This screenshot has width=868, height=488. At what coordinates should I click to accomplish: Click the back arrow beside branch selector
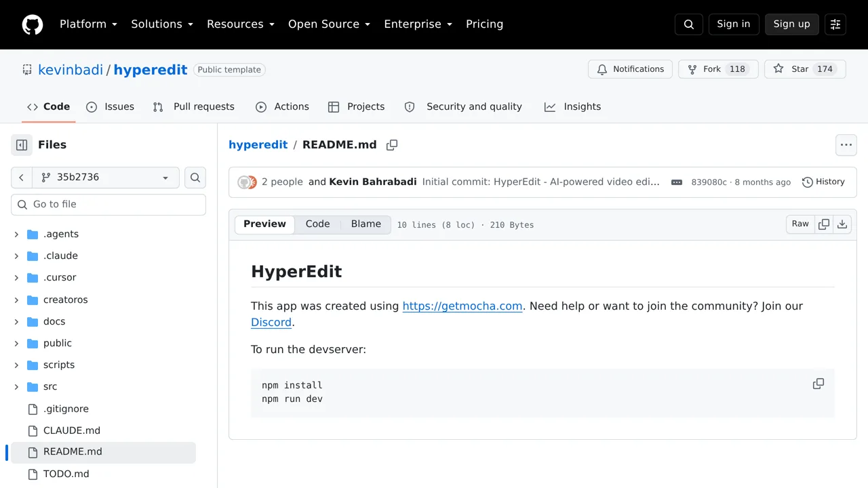pyautogui.click(x=22, y=178)
